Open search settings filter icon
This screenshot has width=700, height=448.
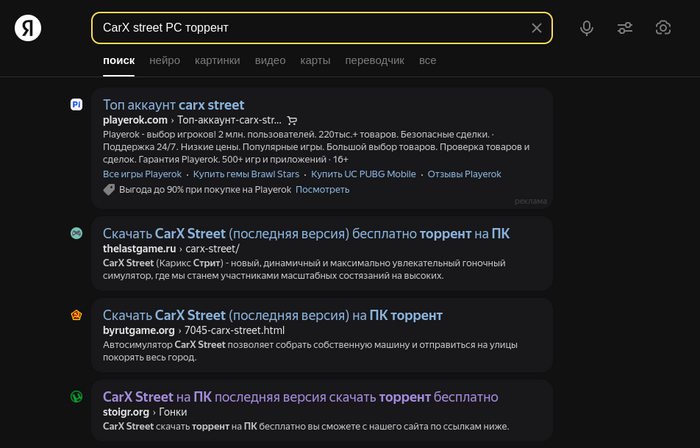[x=625, y=28]
